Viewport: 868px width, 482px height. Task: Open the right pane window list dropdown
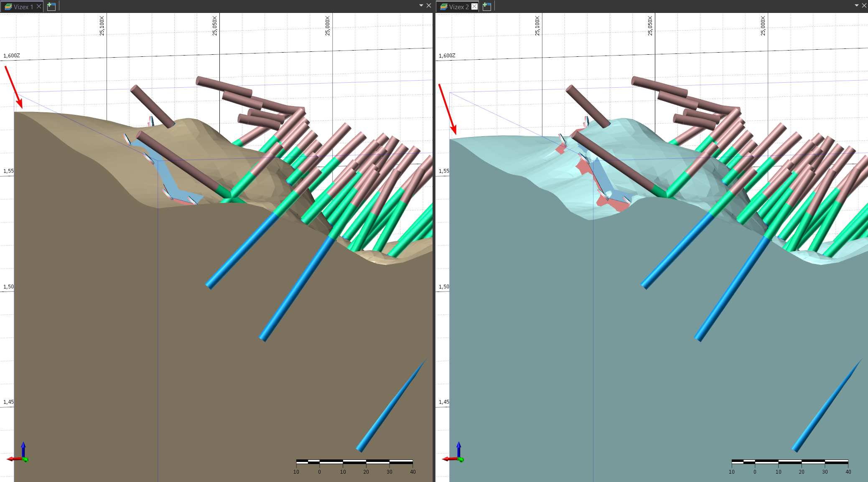(x=856, y=5)
